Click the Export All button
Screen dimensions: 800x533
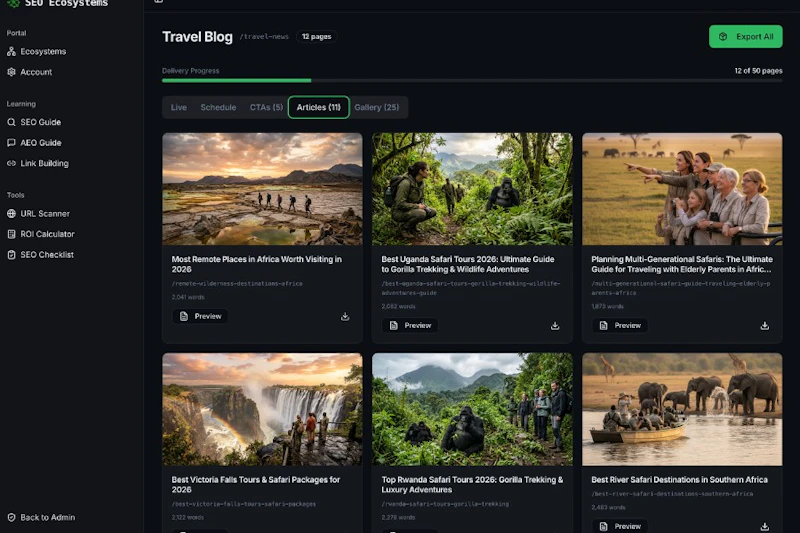point(745,37)
